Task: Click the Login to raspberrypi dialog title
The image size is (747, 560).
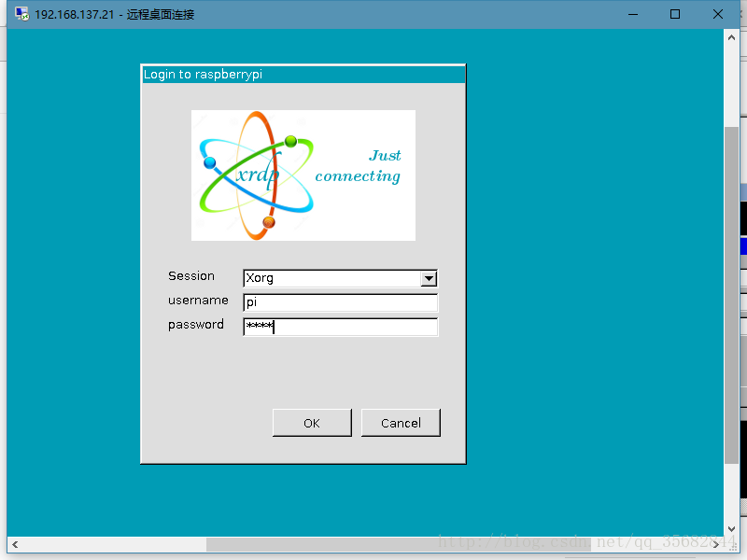Action: pos(203,75)
